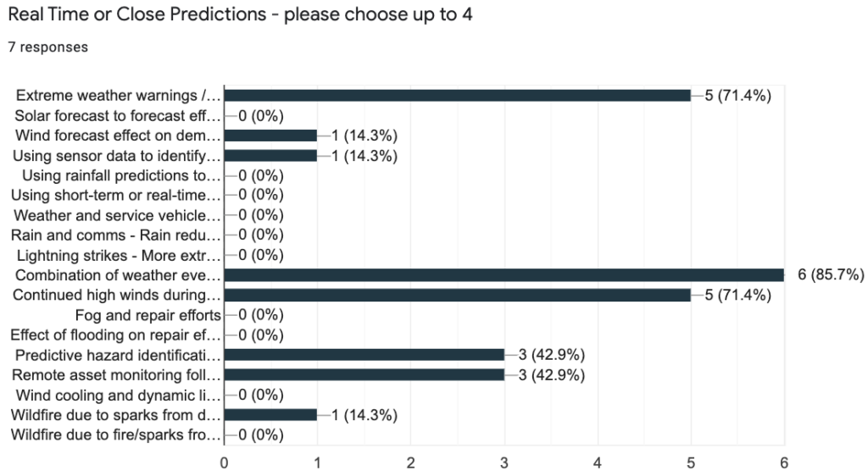The height and width of the screenshot is (476, 868).
Task: Click the 'Wind cooling and dynamic li…' label
Action: point(119,396)
